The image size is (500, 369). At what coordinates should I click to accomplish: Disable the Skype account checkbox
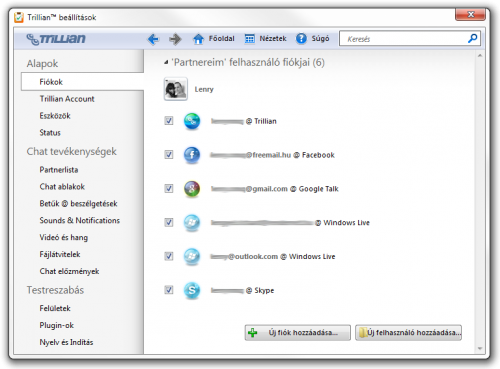pyautogui.click(x=169, y=290)
